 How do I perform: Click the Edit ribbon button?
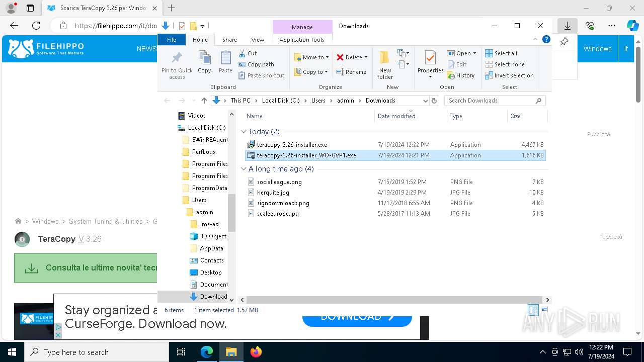(x=456, y=64)
